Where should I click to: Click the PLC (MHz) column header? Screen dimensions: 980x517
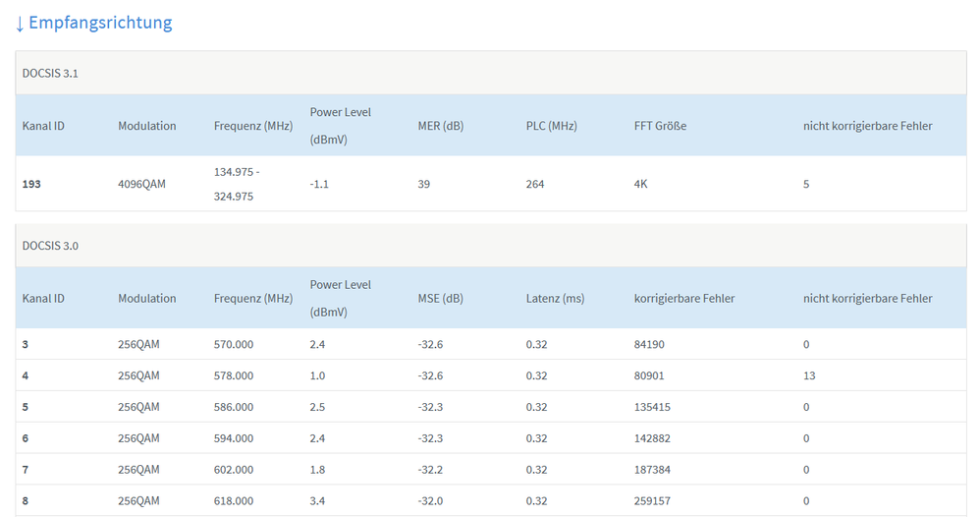[551, 126]
